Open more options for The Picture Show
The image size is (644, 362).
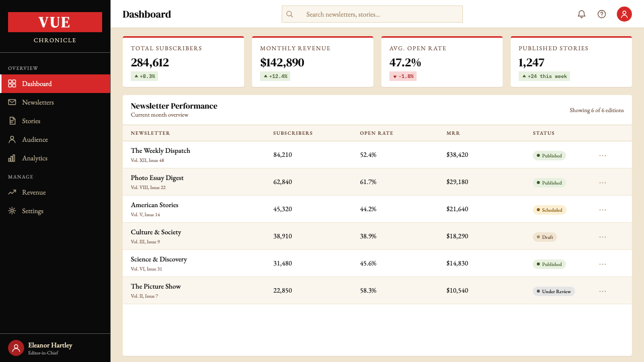603,291
